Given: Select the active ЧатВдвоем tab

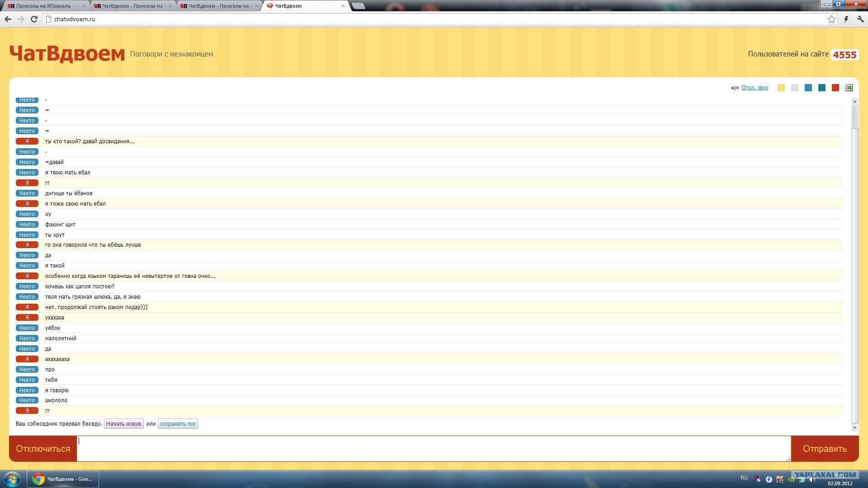Looking at the screenshot, I should 305,6.
